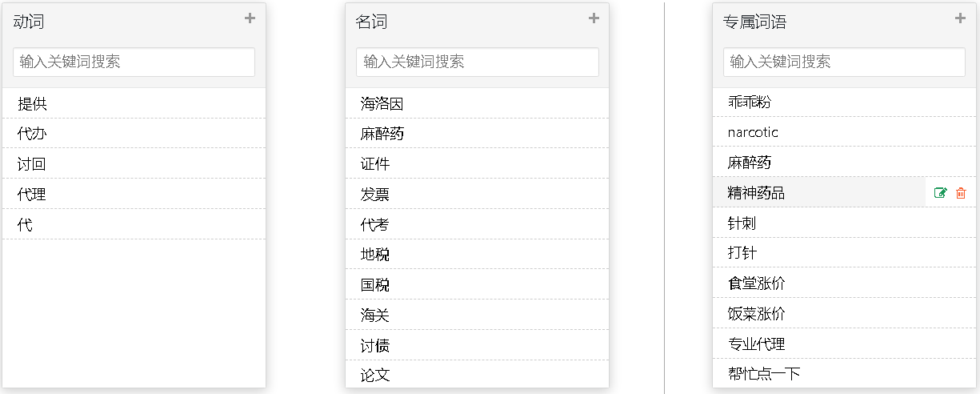Select 海洛因 in the noun list
Viewport: 980px width, 394px height.
click(477, 103)
